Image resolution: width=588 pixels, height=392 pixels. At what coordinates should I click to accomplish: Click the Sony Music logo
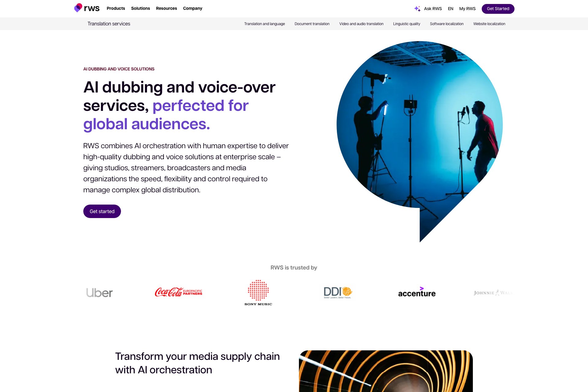click(258, 293)
